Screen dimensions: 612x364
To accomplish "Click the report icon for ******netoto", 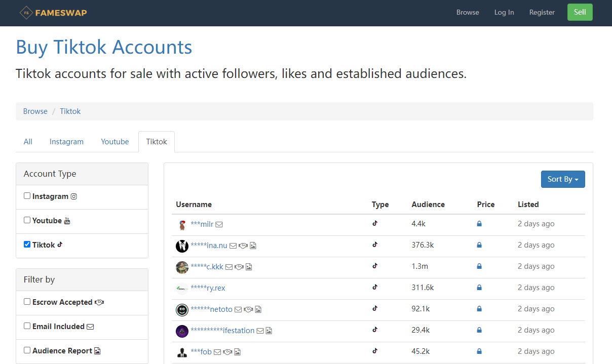I will click(x=258, y=309).
